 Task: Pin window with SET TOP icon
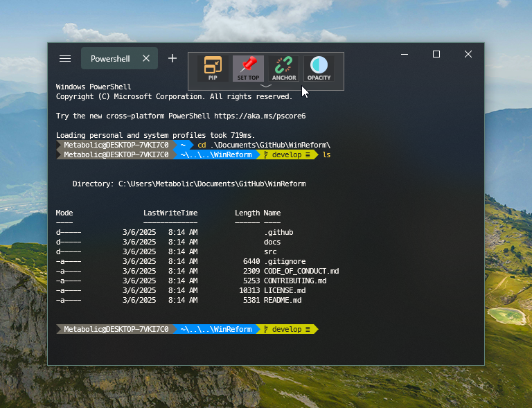[248, 69]
